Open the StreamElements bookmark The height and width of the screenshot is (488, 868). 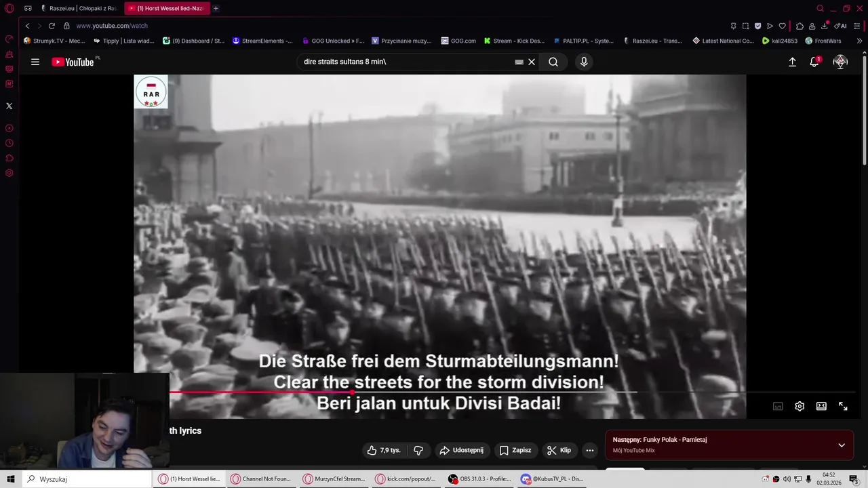pos(263,41)
